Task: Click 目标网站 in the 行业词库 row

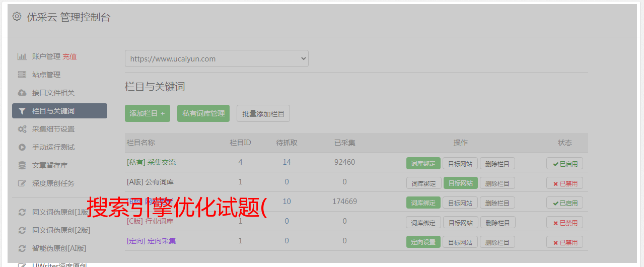Action: pyautogui.click(x=460, y=222)
